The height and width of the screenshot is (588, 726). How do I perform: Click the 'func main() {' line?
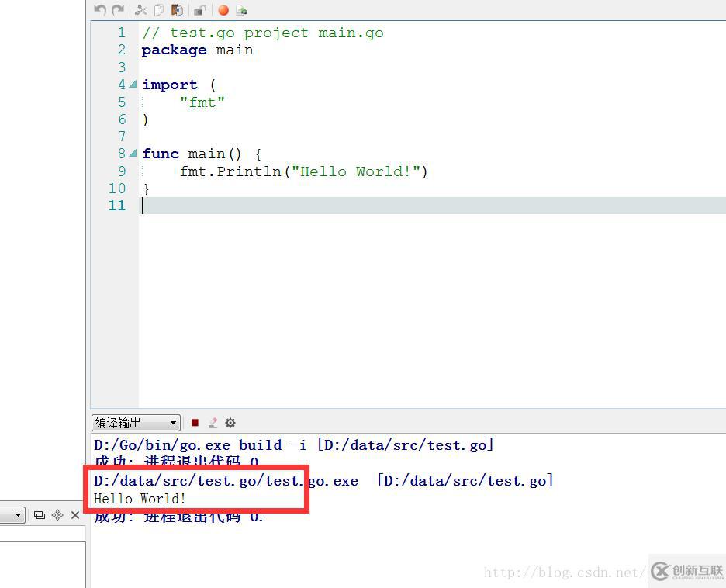pyautogui.click(x=202, y=154)
